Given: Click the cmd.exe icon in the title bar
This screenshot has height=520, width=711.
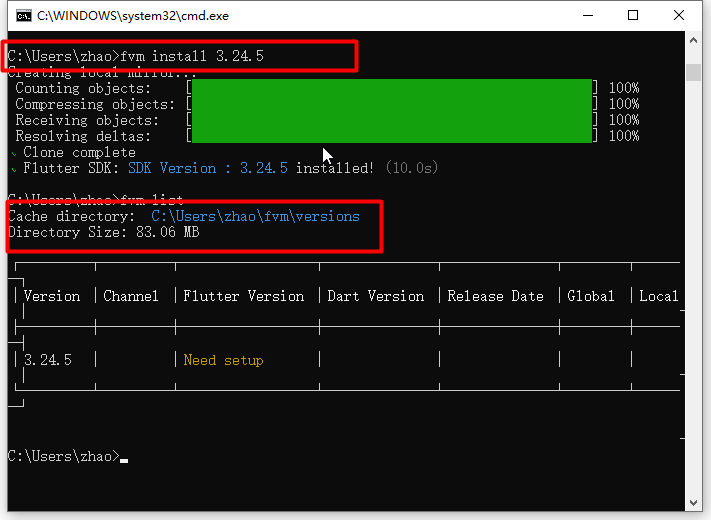Looking at the screenshot, I should point(24,16).
